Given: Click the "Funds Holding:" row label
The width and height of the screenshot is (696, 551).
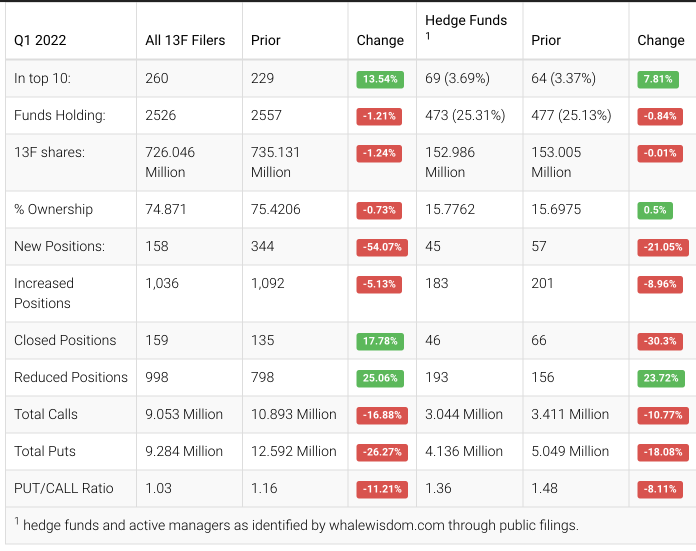Looking at the screenshot, I should 59,115.
